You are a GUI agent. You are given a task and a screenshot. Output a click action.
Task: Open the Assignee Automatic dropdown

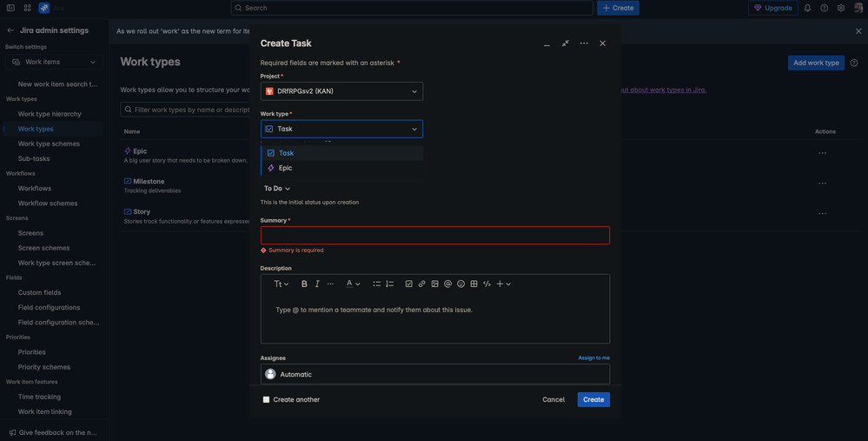coord(435,375)
